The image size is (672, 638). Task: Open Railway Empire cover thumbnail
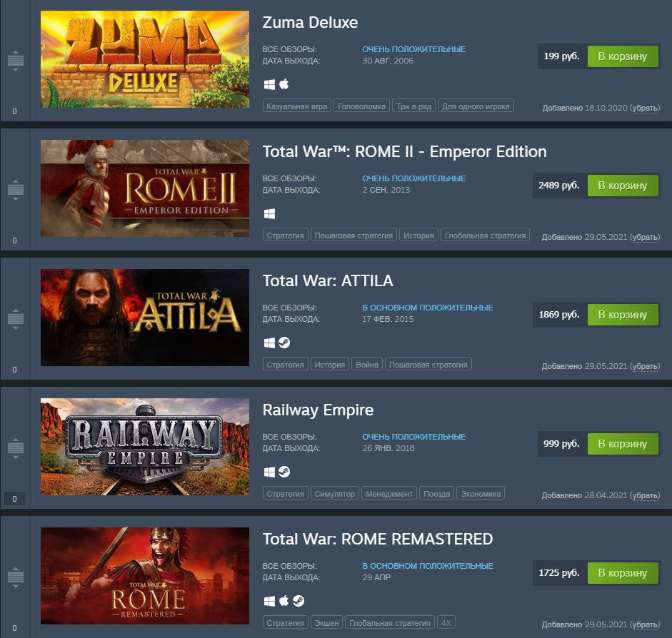pos(145,447)
